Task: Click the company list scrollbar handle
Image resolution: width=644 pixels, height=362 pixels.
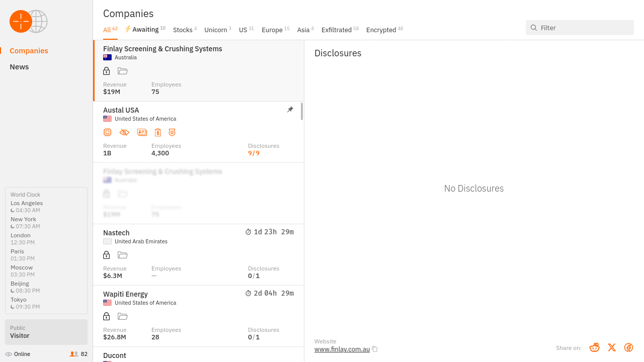Action: pos(302,112)
